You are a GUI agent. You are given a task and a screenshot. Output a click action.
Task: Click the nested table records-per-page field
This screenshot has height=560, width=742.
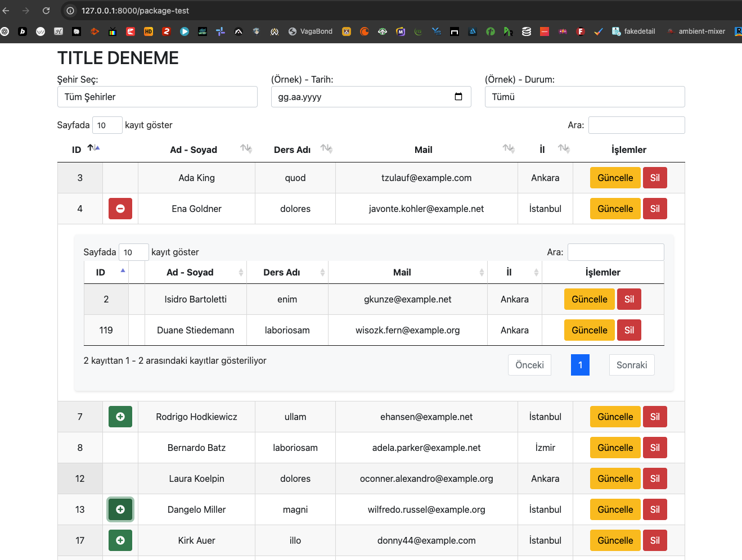(133, 252)
